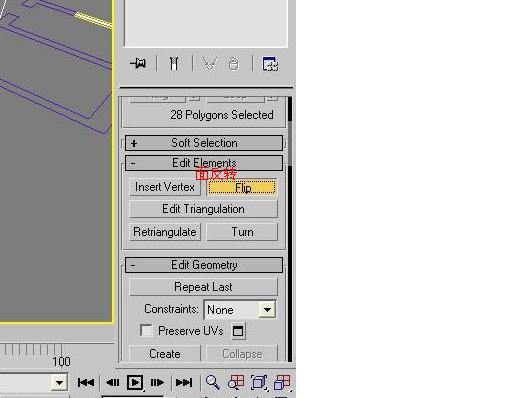Viewport: 512px width, 398px height.
Task: Click Make Unique icon
Action: (210, 63)
